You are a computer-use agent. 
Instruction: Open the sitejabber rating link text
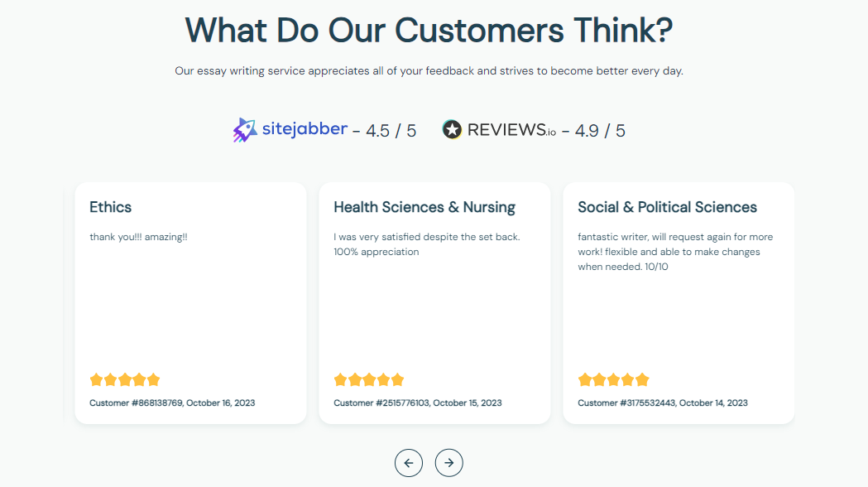point(305,129)
